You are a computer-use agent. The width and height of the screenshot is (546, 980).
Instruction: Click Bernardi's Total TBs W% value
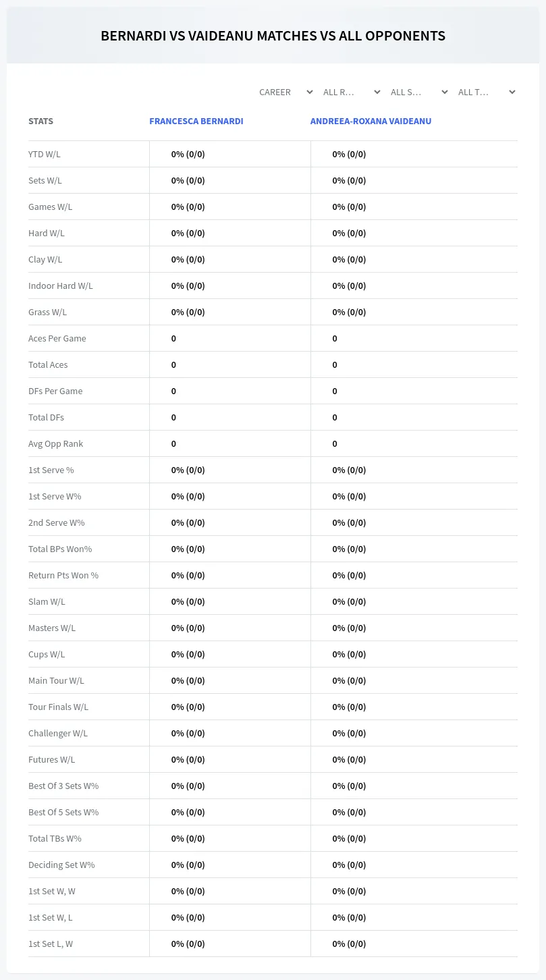point(188,838)
